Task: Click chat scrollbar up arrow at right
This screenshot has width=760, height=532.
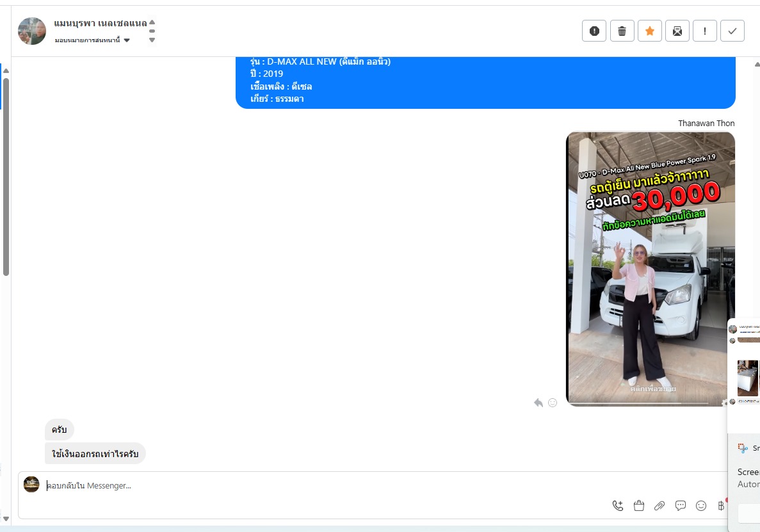Action: point(757,64)
